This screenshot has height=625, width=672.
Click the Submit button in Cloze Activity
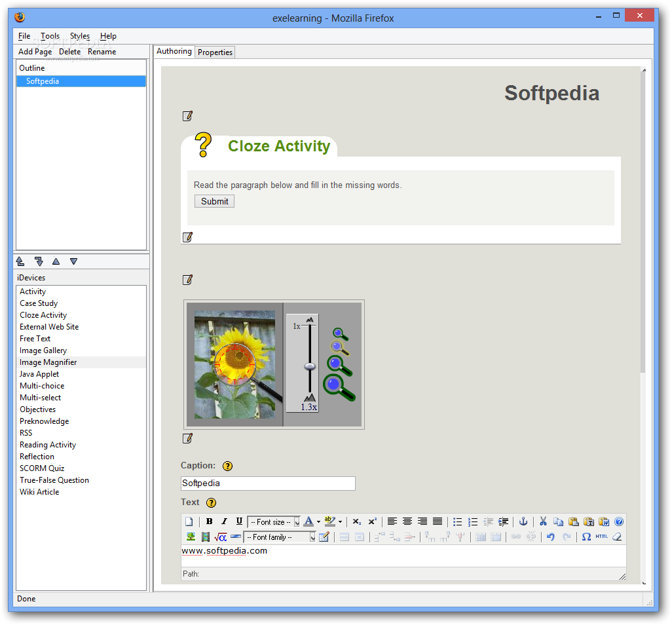(214, 201)
